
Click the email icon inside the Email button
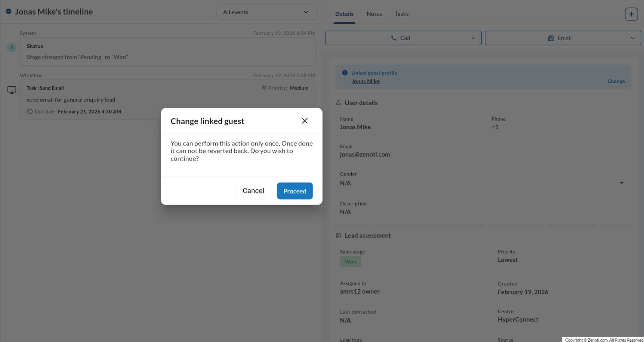point(551,38)
